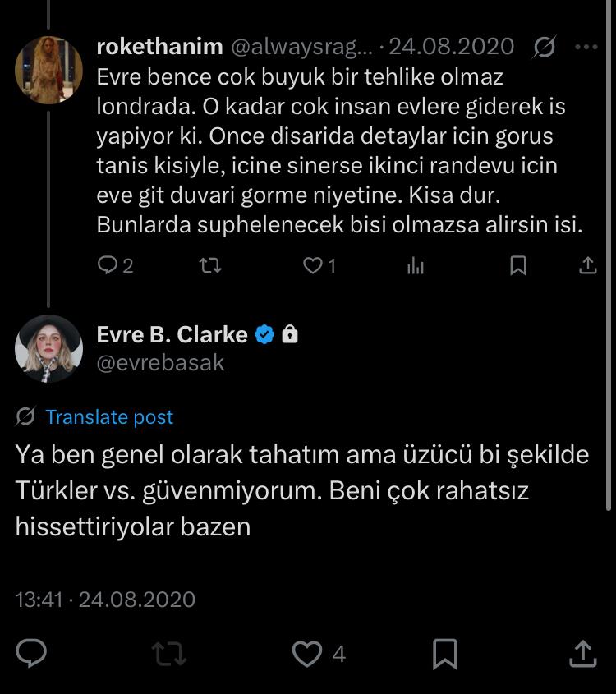616x694 pixels.
Task: Open rokethanim's profile picture
Action: coord(48,70)
